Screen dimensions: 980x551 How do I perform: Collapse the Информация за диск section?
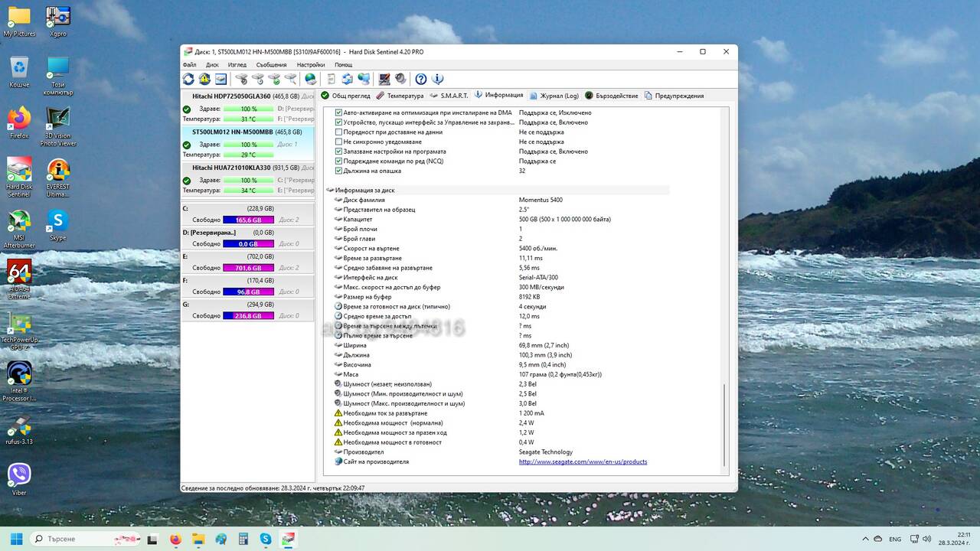[330, 190]
